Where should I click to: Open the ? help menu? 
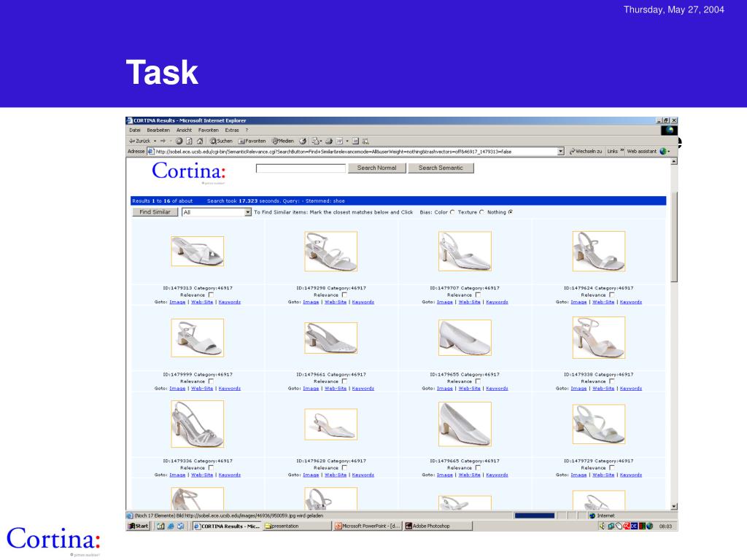[x=247, y=130]
